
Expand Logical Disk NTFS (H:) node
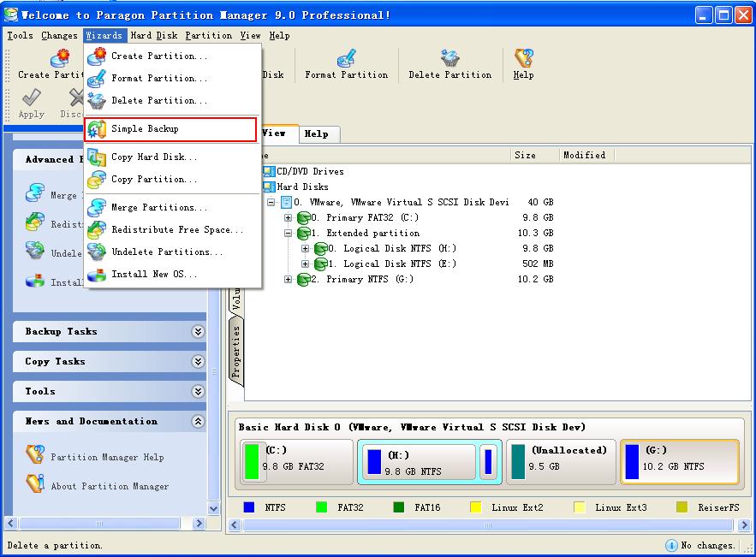pyautogui.click(x=305, y=249)
